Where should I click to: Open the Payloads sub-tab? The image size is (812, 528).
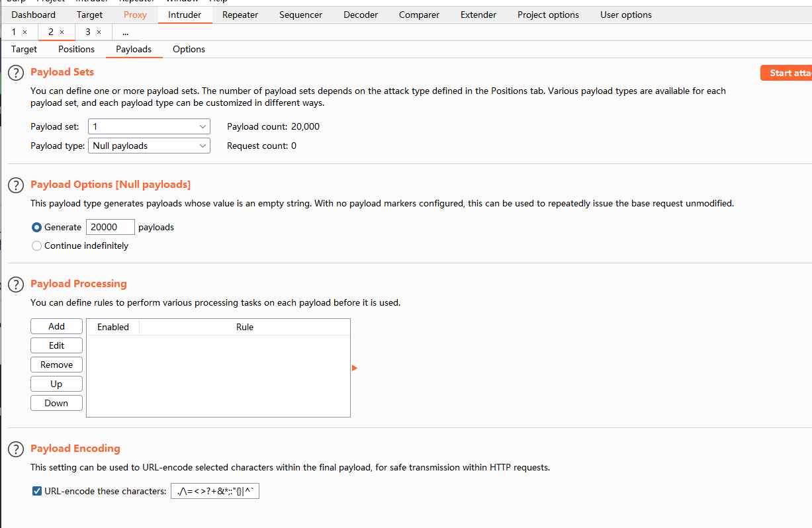tap(134, 49)
